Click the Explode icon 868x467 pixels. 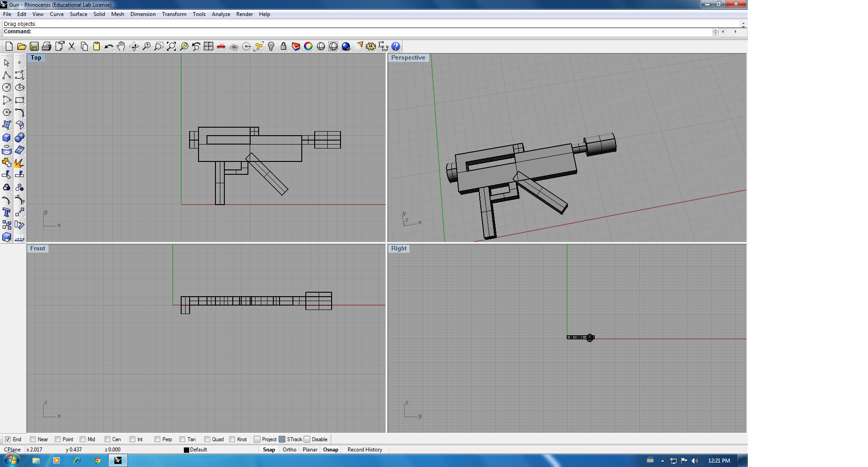20,162
